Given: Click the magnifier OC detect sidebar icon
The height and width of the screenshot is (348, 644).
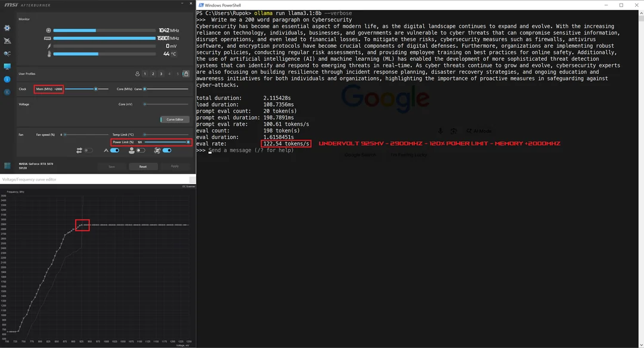Looking at the screenshot, I should (x=7, y=54).
